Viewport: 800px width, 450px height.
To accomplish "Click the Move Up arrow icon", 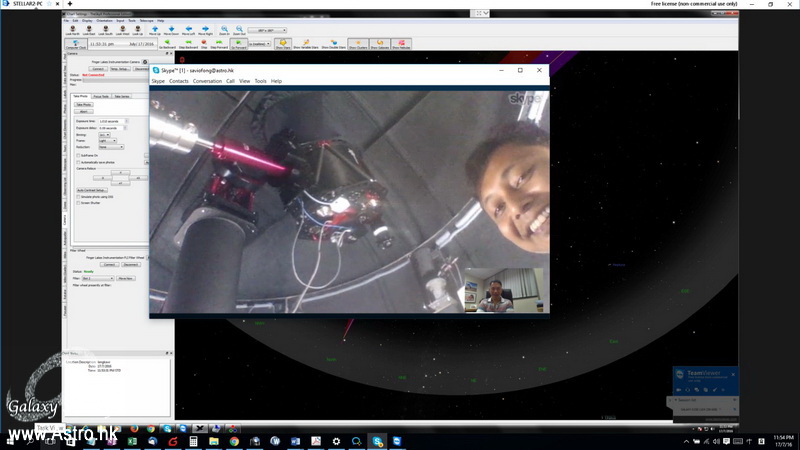I will tap(154, 29).
